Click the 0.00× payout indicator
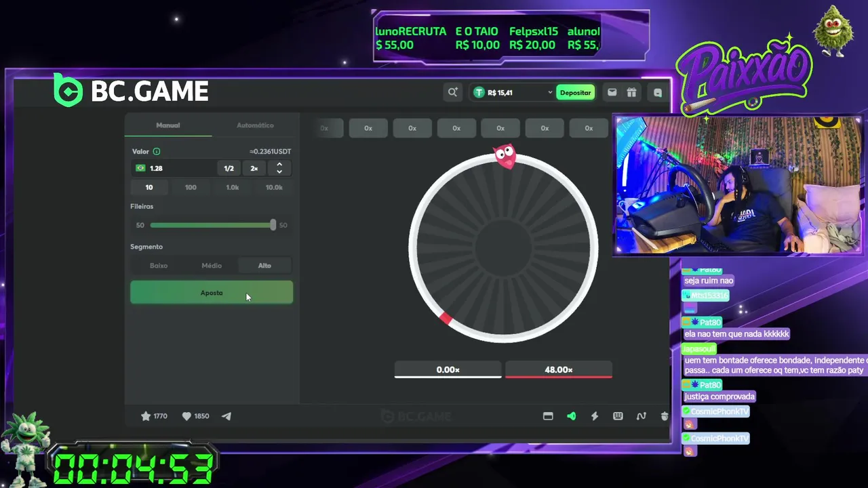The width and height of the screenshot is (868, 488). point(448,370)
